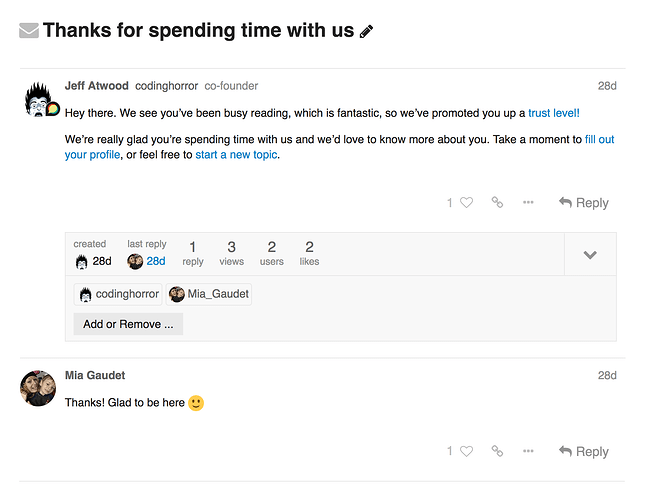The height and width of the screenshot is (500, 652).
Task: Follow the "fill out your profile" link
Action: (599, 140)
